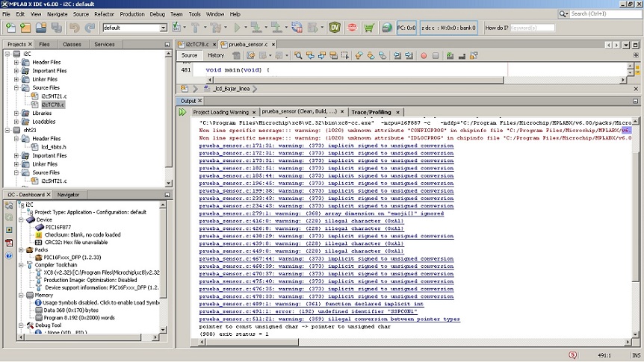Close the prueba_sensor.c editor tab

pos(273,44)
